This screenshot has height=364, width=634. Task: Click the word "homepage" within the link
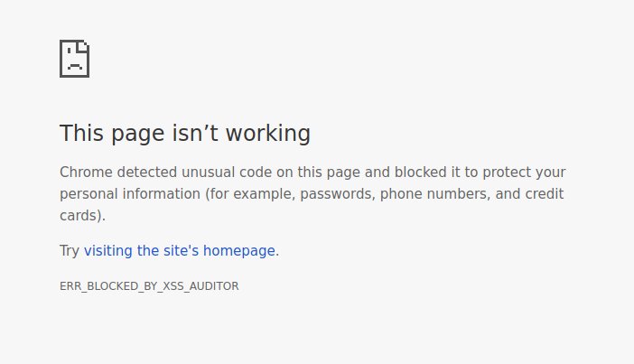(238, 251)
